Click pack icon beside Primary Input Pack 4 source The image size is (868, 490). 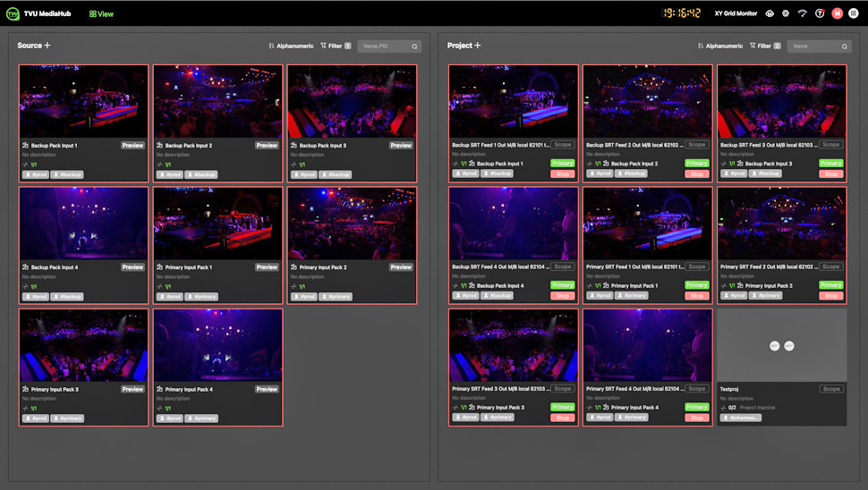click(x=160, y=389)
